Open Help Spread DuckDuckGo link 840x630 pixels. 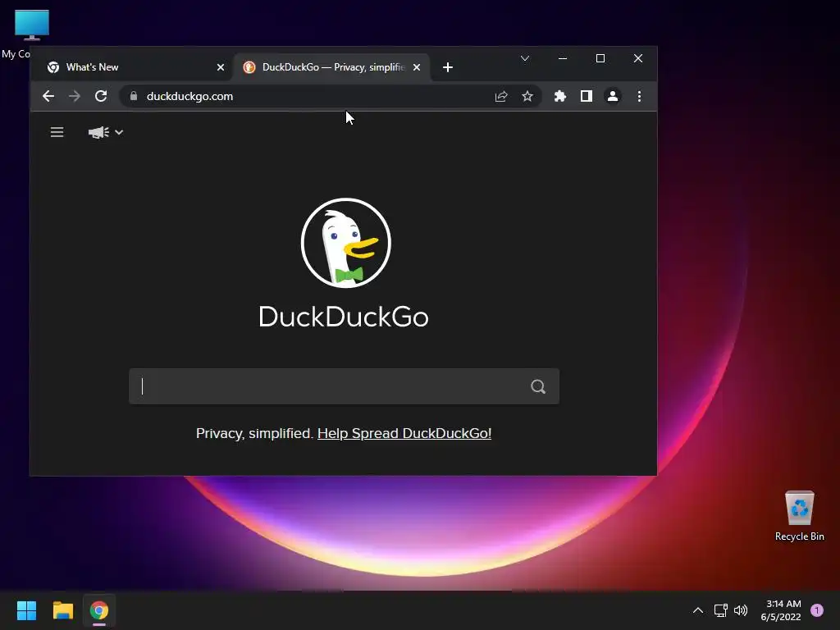[404, 433]
